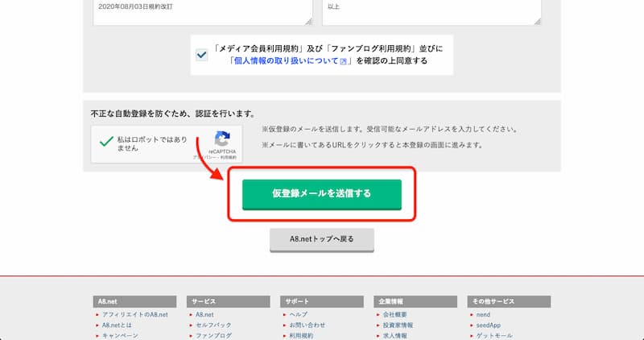Click the サポート footer column heading
Viewport: 644px width, 340px height.
pyautogui.click(x=322, y=301)
